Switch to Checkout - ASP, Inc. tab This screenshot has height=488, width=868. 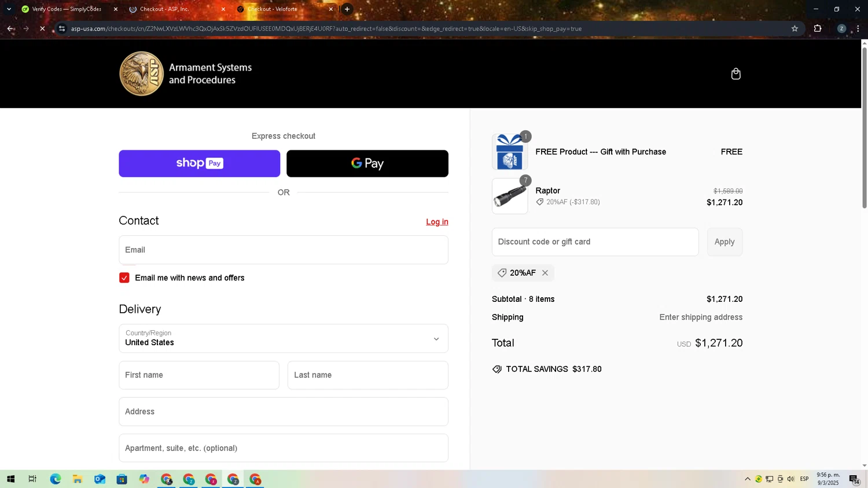tap(174, 9)
